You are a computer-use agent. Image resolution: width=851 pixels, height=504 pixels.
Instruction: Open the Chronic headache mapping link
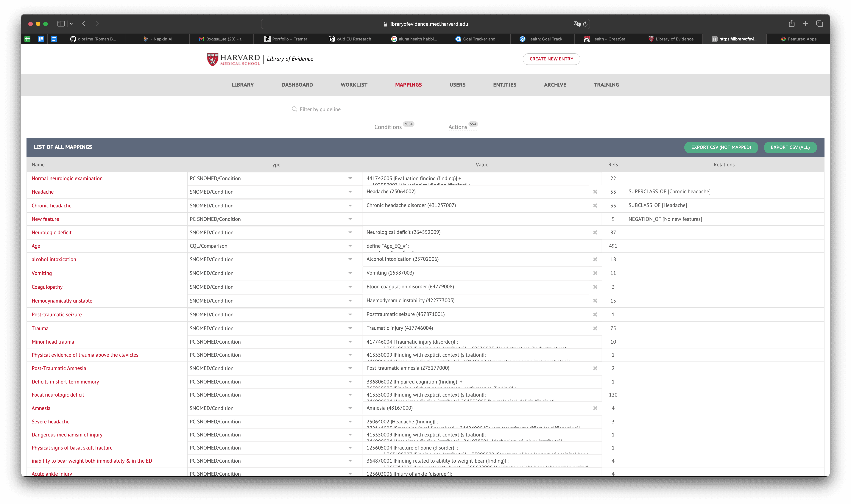click(52, 206)
